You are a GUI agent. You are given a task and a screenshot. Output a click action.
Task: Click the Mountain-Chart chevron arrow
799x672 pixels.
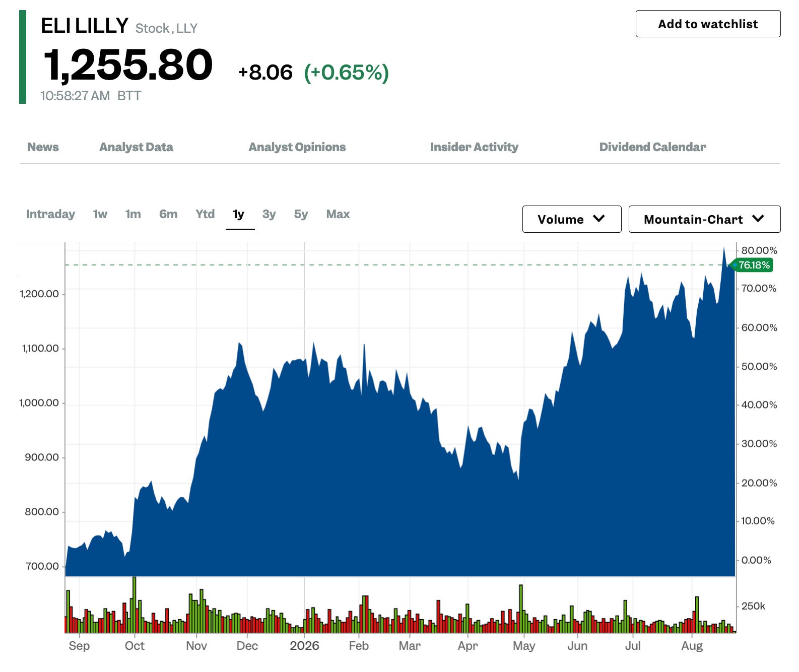(x=758, y=219)
